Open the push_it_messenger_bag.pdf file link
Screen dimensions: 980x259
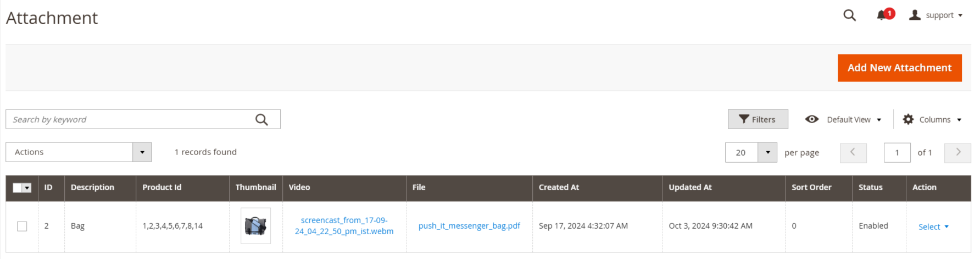469,226
